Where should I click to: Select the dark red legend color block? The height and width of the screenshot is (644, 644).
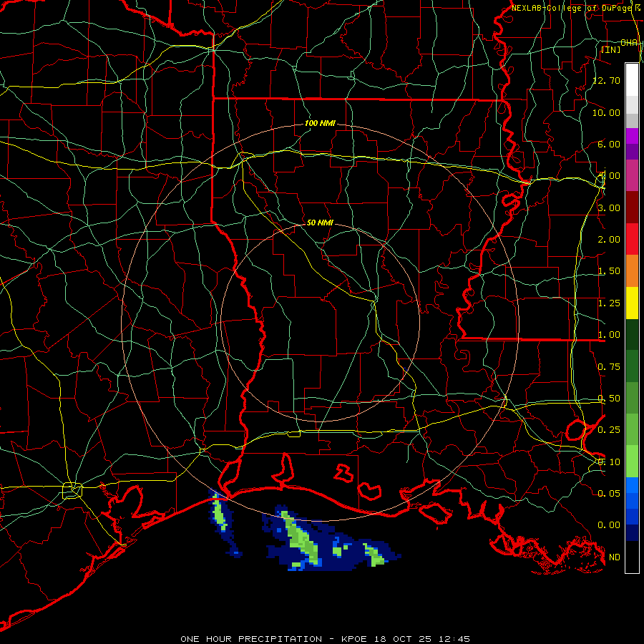(632, 208)
